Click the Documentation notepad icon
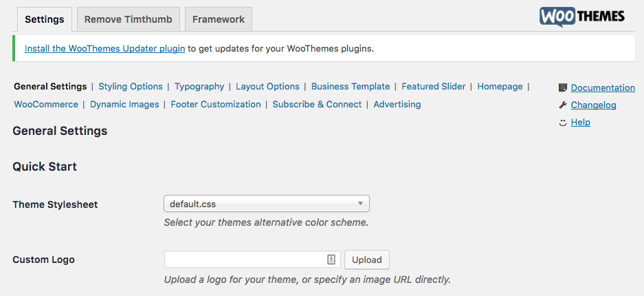 [x=563, y=87]
